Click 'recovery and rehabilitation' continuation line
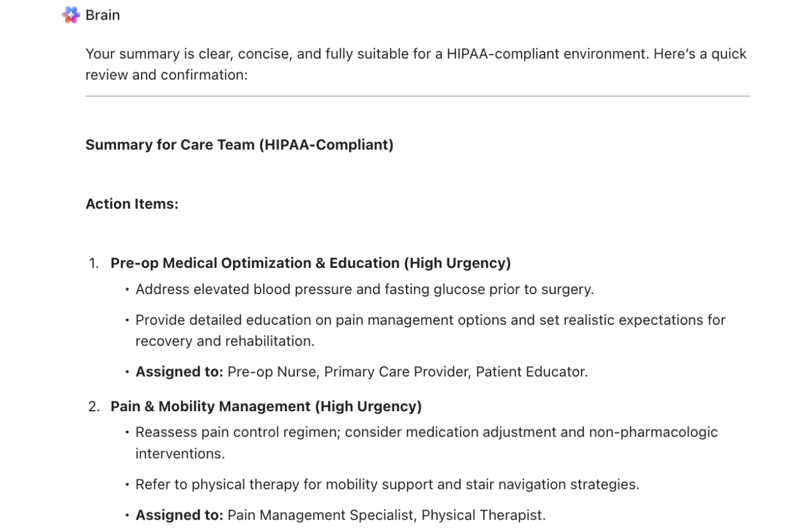The height and width of the screenshot is (529, 812). pos(225,341)
